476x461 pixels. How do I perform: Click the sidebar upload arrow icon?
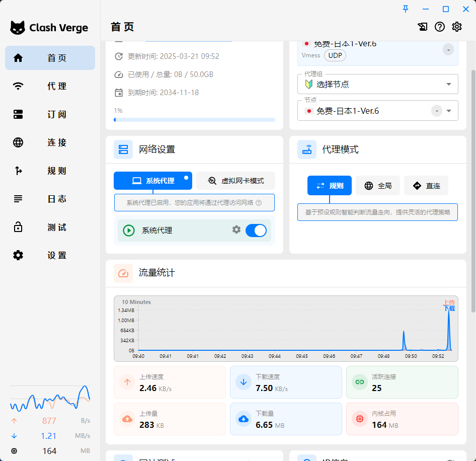(x=14, y=421)
